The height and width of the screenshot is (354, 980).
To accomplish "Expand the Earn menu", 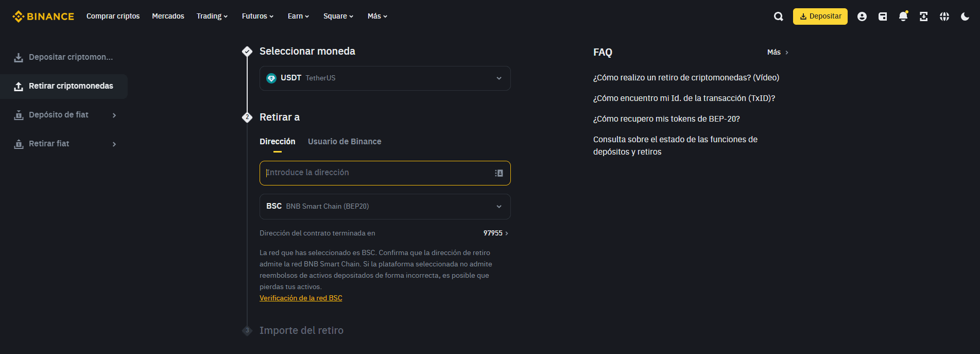I will (x=298, y=16).
